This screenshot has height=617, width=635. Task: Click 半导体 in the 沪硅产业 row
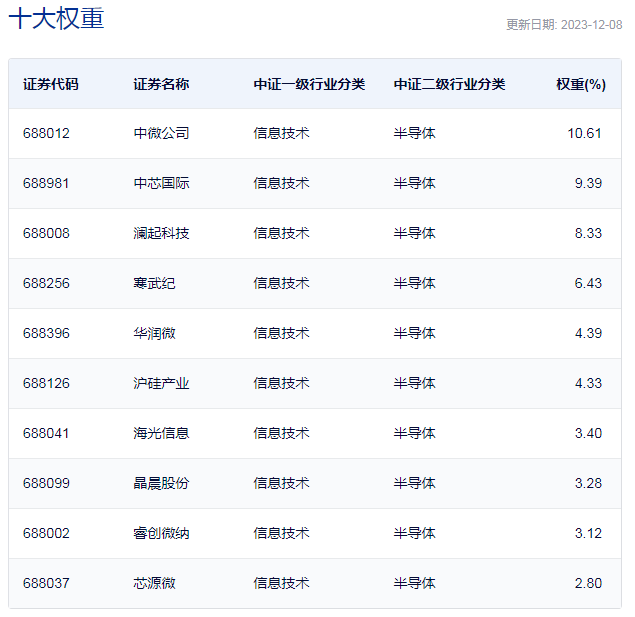pyautogui.click(x=415, y=383)
